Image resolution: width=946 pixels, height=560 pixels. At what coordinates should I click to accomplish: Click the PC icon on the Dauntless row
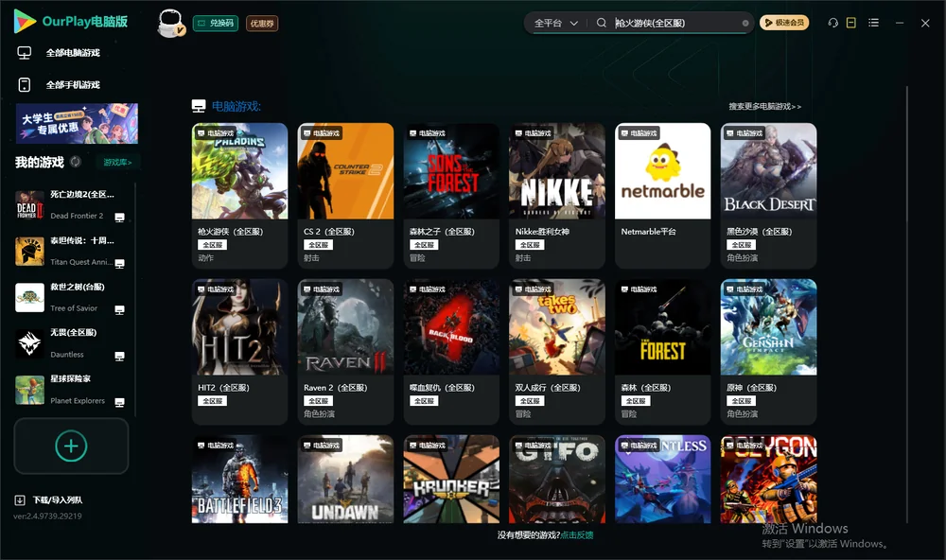(x=119, y=356)
